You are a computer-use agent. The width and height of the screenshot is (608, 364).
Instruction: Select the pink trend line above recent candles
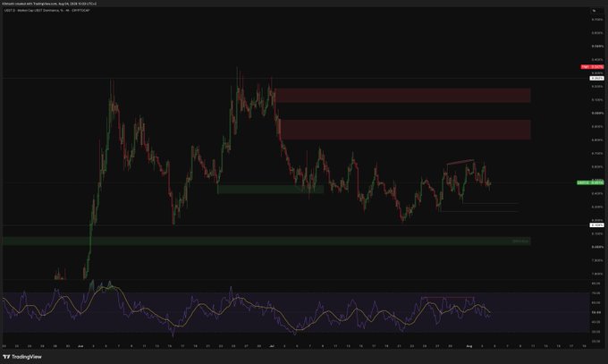pos(460,162)
